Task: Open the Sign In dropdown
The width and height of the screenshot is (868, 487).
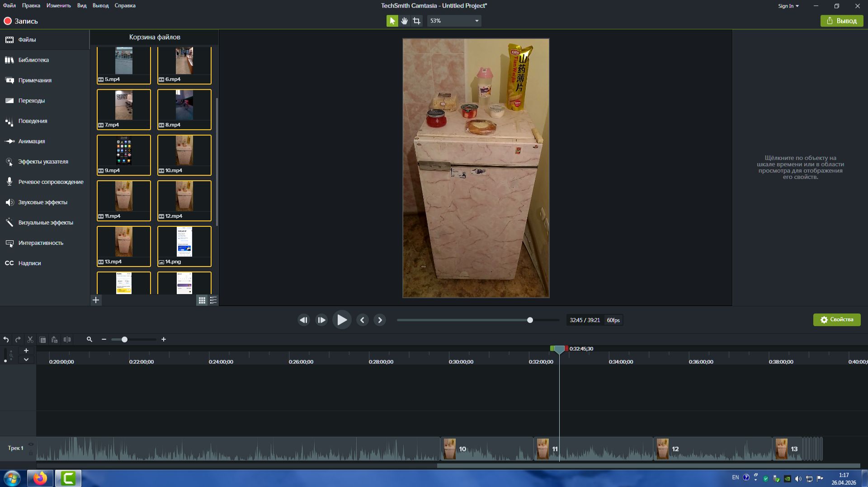Action: [788, 6]
